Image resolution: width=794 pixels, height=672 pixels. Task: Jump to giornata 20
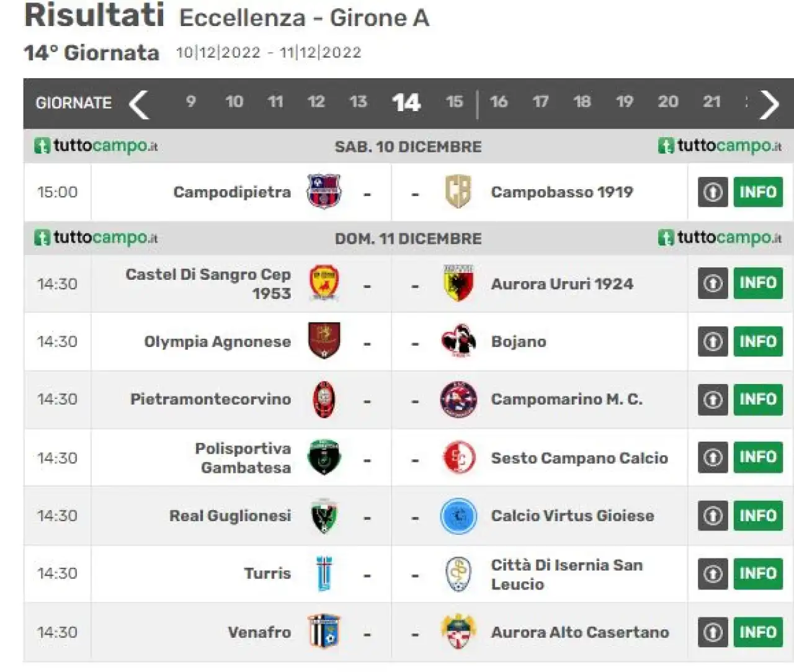click(x=668, y=102)
